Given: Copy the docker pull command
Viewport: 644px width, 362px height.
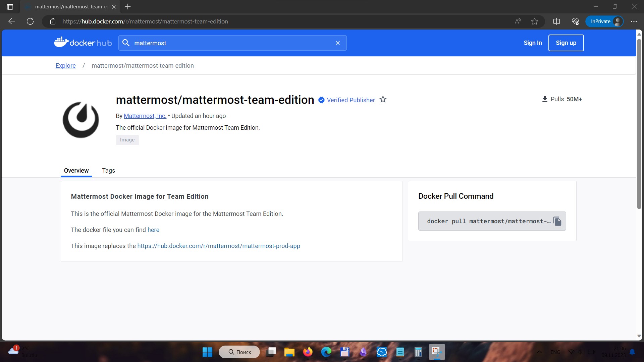Looking at the screenshot, I should tap(557, 221).
